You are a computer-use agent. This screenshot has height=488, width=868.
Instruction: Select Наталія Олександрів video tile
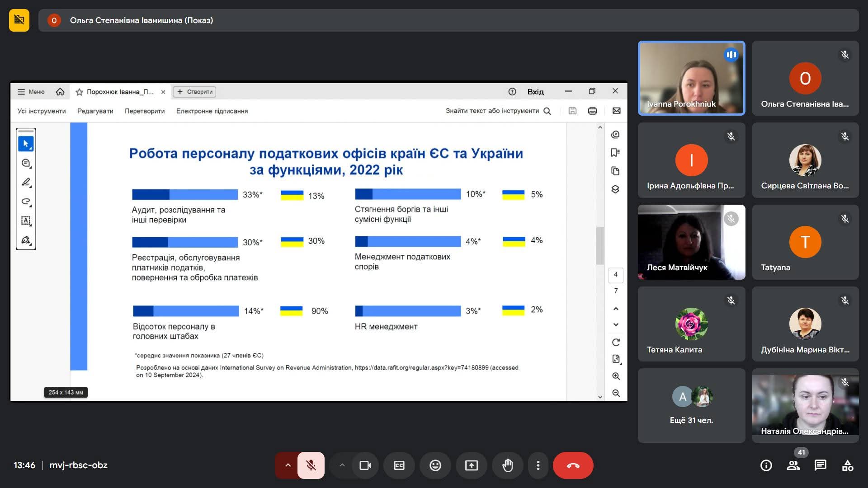point(805,405)
